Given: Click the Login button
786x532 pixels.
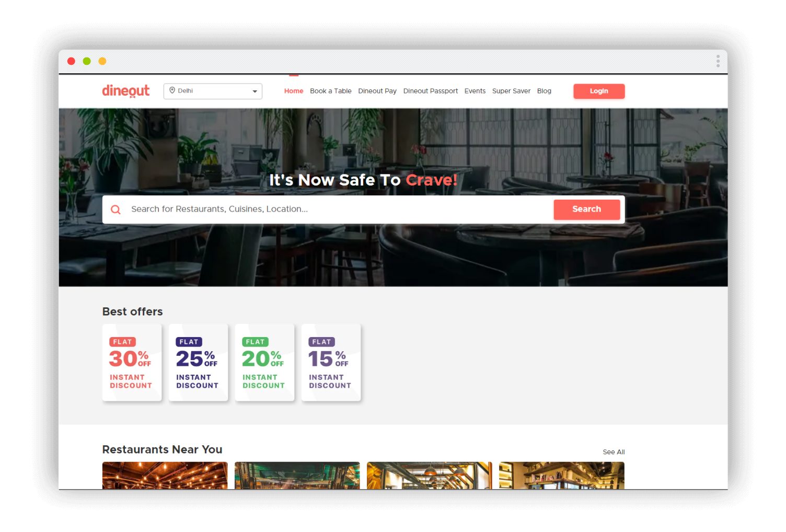Looking at the screenshot, I should point(599,91).
